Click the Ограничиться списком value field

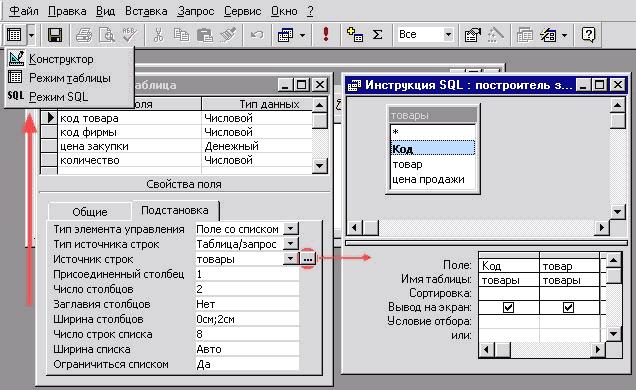(x=247, y=364)
